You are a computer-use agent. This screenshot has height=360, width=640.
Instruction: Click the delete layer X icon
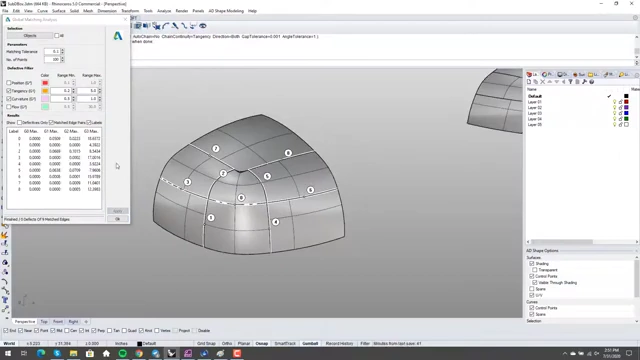coord(542,82)
